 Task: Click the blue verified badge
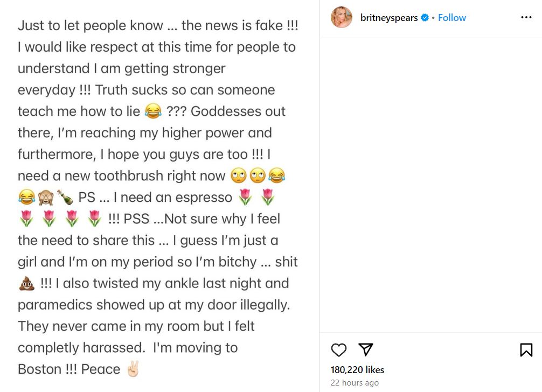[x=425, y=18]
